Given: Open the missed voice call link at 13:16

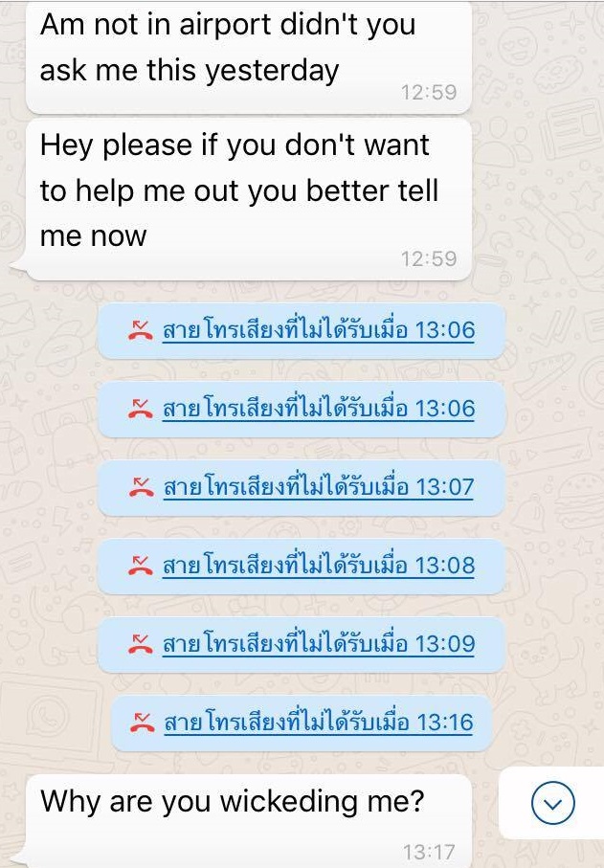Looking at the screenshot, I should tap(319, 723).
